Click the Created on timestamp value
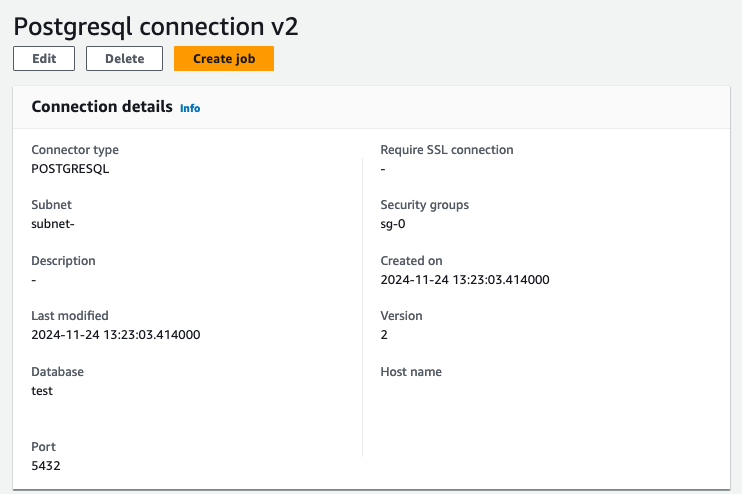 465,280
